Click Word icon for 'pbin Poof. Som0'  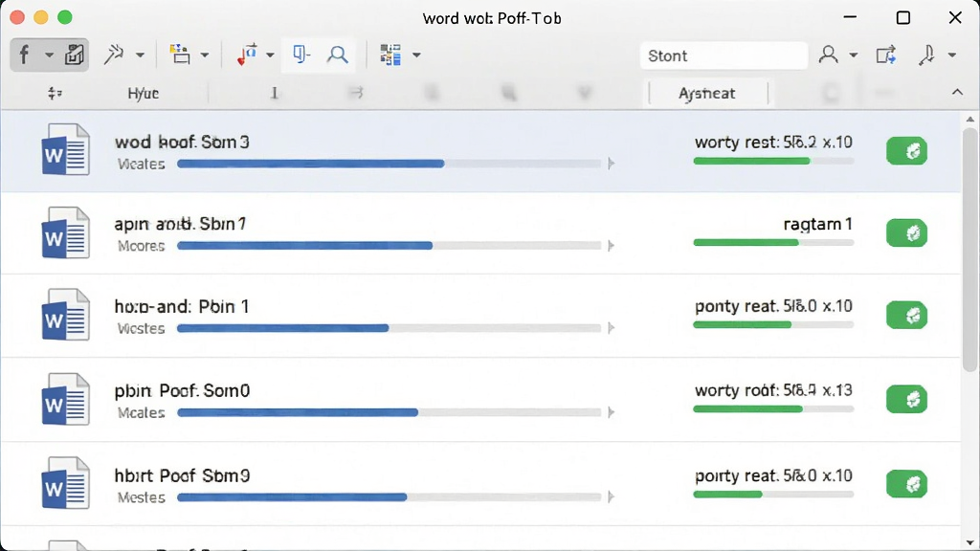[65, 399]
